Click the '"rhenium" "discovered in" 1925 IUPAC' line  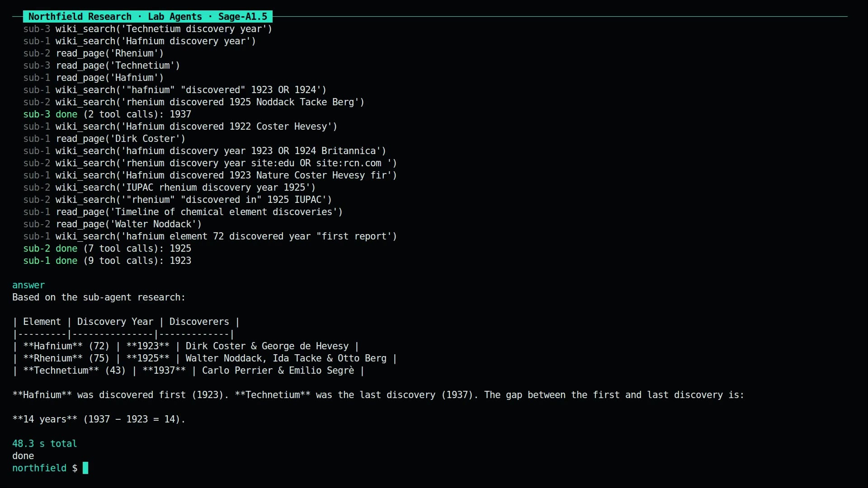click(178, 200)
